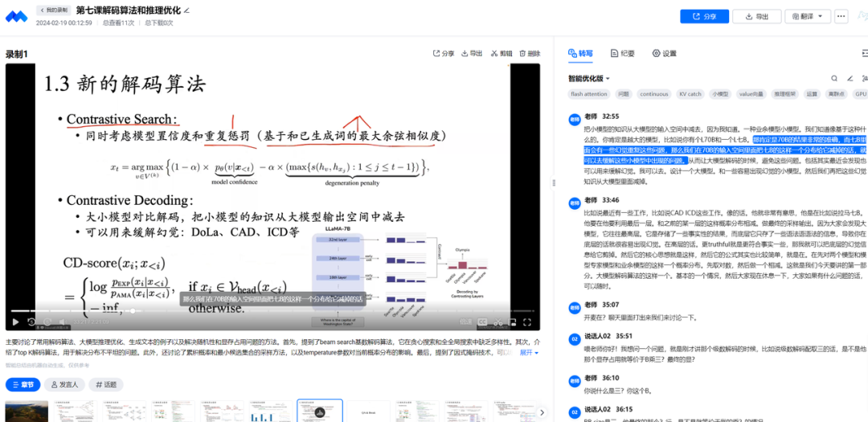Toggle CC subtitles on the video
Viewport: 868px width, 422px height.
(482, 322)
